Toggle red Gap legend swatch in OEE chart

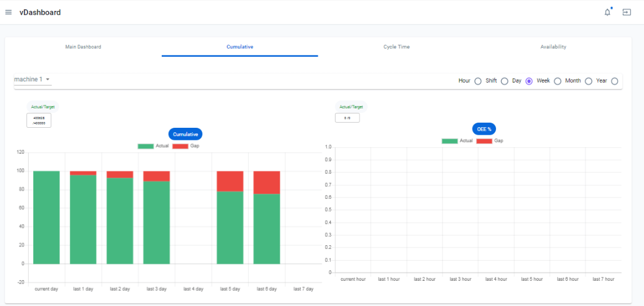point(484,141)
